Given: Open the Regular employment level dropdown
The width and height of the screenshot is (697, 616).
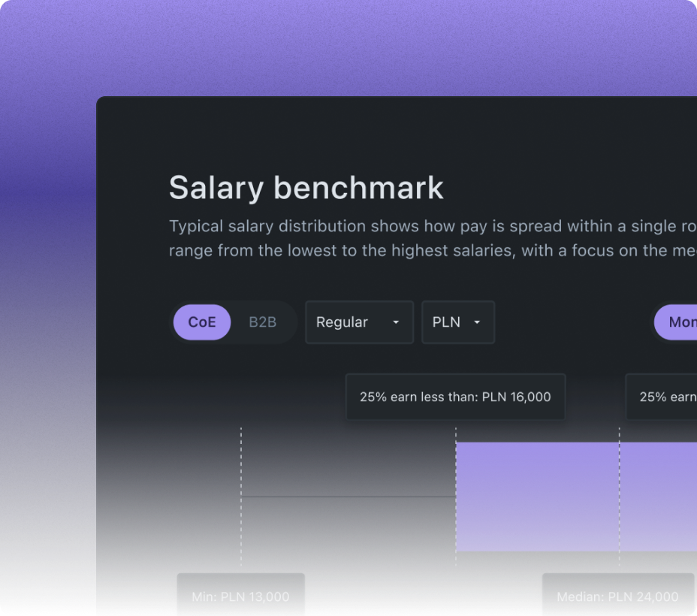Looking at the screenshot, I should (359, 322).
